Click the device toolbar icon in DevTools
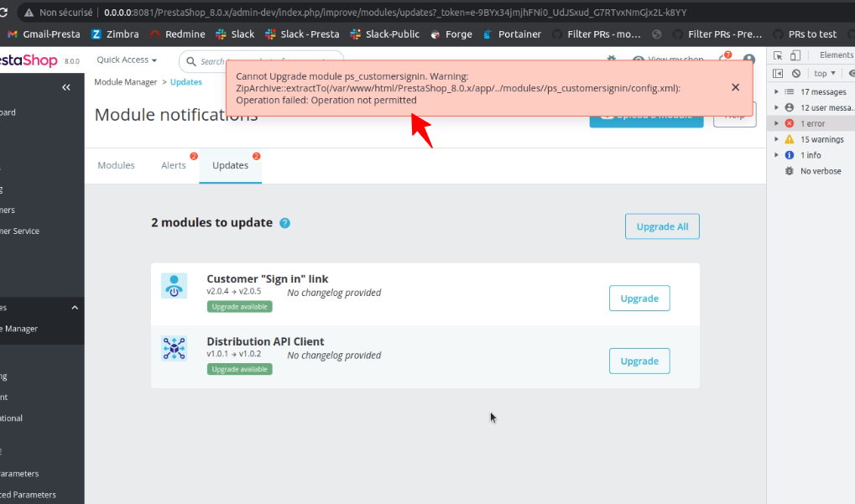 pyautogui.click(x=795, y=54)
